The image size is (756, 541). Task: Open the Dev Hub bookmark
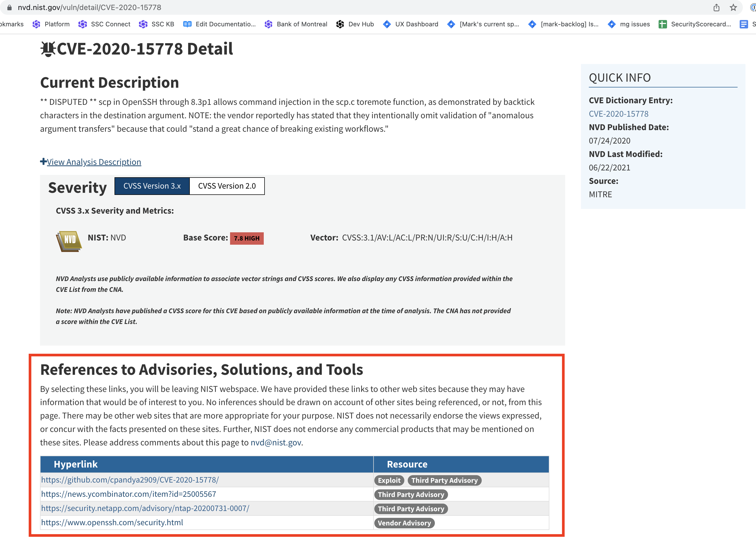point(361,24)
